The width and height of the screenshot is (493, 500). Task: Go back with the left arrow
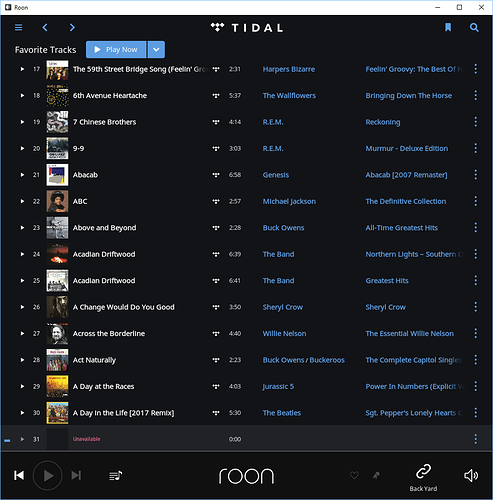point(45,27)
